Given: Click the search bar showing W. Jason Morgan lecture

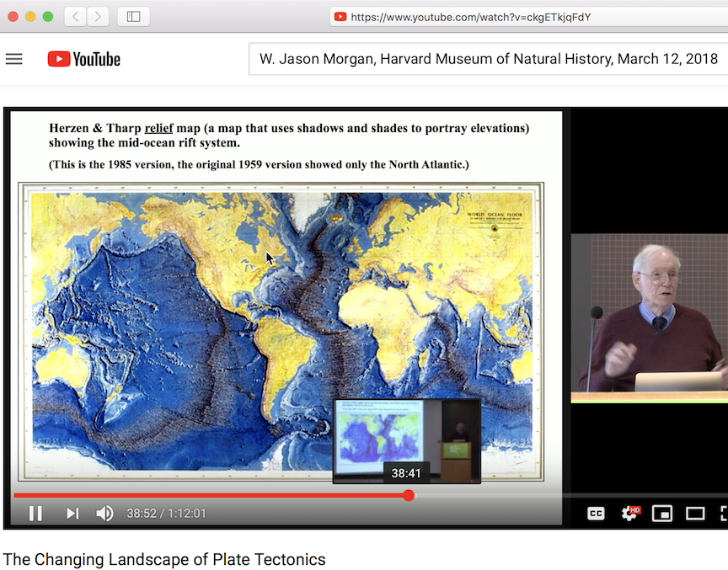Looking at the screenshot, I should coord(487,59).
